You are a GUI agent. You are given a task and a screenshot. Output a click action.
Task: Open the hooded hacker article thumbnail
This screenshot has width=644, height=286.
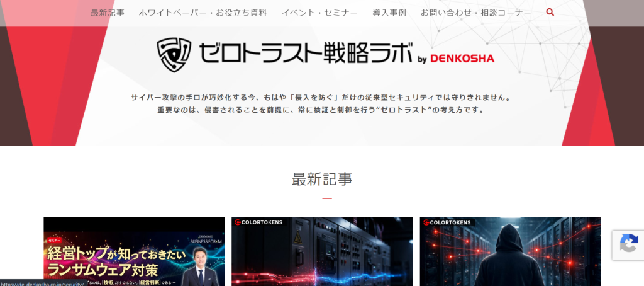click(x=511, y=251)
